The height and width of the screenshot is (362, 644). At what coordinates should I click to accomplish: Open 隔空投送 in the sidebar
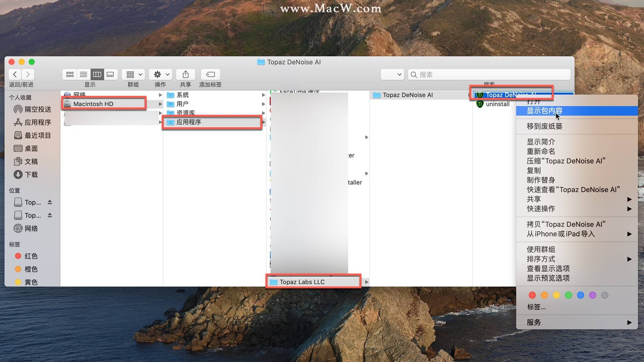(x=33, y=109)
